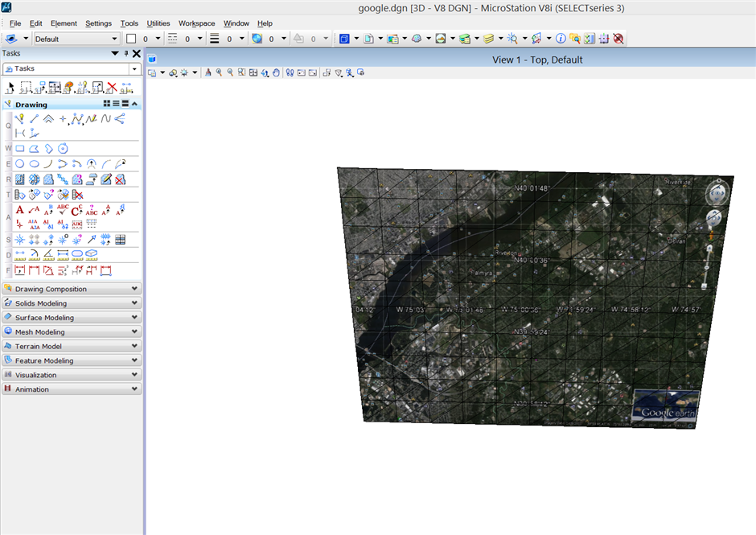Activate the Hatch Area tool
The width and height of the screenshot is (756, 535).
[20, 179]
